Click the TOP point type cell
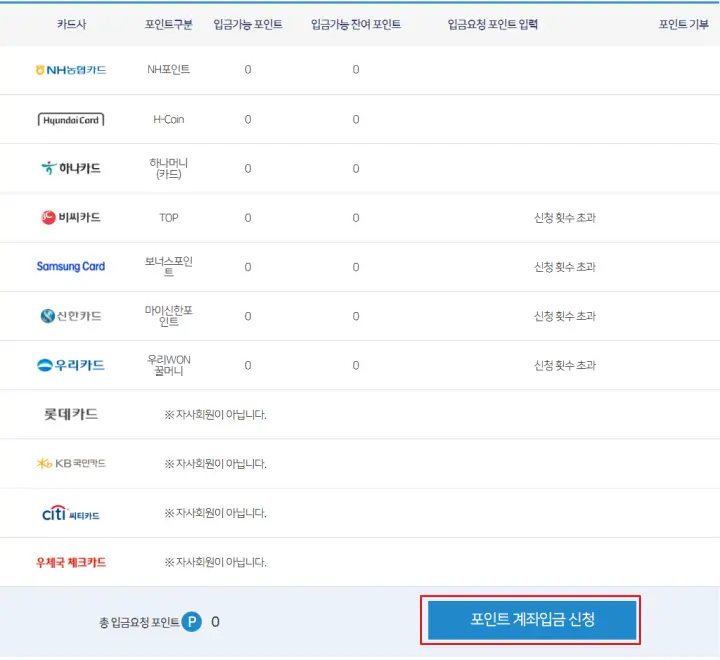This screenshot has width=720, height=660. (x=169, y=218)
